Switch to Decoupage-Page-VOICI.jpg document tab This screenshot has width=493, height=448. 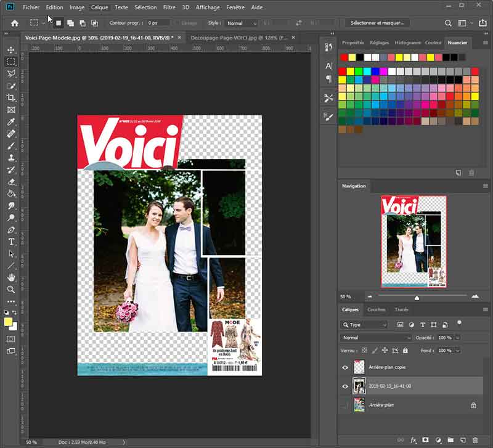[239, 38]
